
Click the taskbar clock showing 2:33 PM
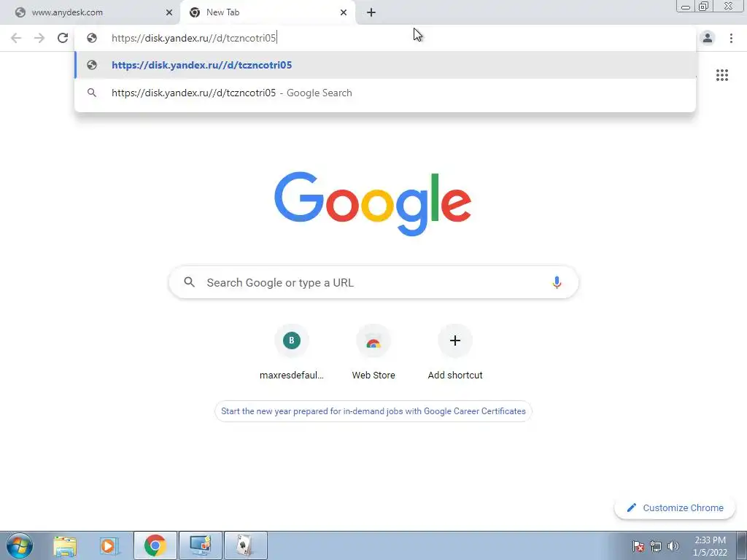(710, 546)
